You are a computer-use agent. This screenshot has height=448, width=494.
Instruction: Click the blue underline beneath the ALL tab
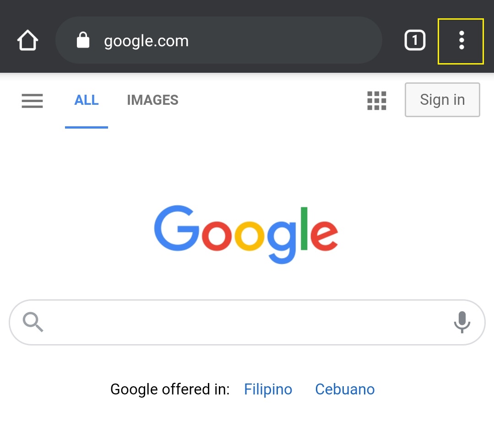click(87, 127)
